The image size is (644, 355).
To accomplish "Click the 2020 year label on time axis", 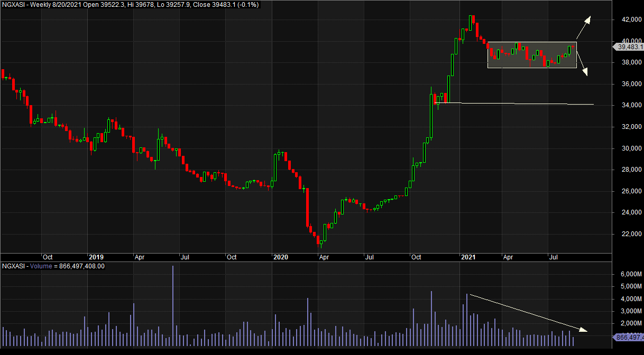I will [x=280, y=257].
